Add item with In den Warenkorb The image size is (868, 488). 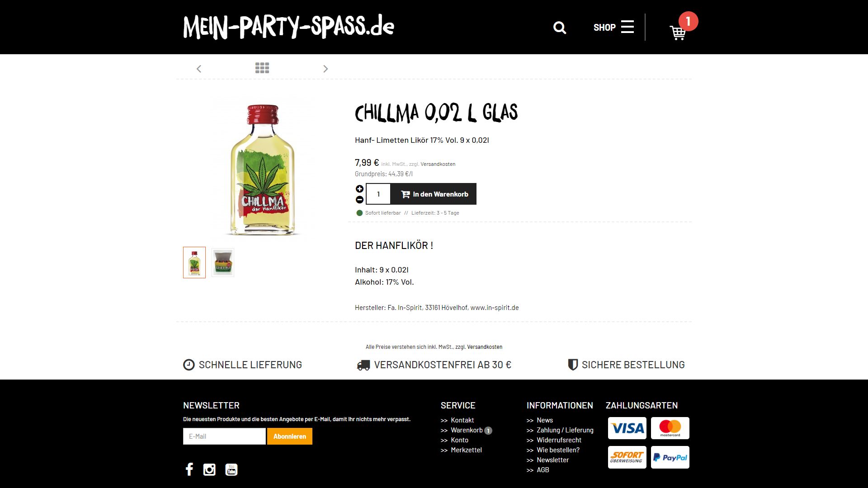tap(434, 194)
